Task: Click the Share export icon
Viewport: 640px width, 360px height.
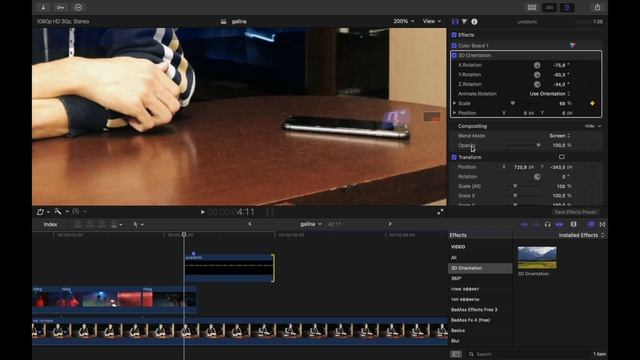Action: [597, 7]
